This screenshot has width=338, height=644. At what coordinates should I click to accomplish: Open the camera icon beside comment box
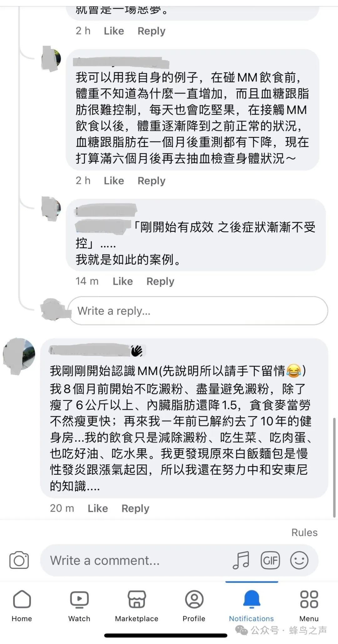(19, 560)
